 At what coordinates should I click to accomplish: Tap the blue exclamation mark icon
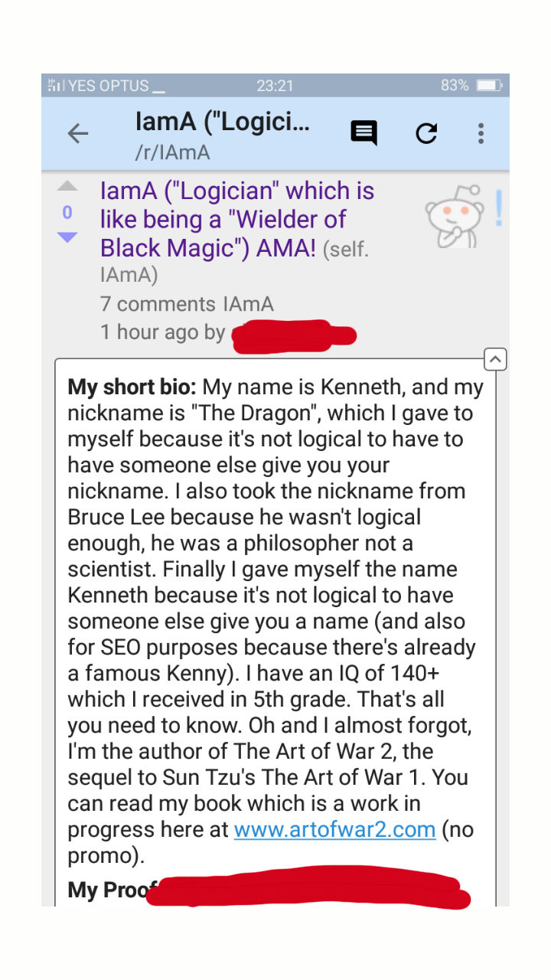click(x=499, y=208)
